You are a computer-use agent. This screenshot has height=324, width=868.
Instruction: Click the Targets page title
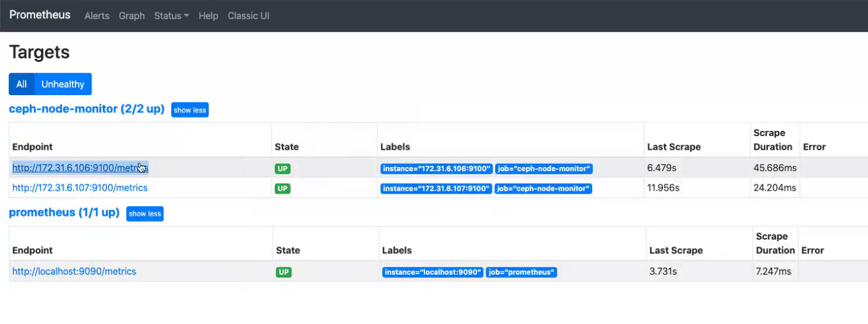[39, 52]
